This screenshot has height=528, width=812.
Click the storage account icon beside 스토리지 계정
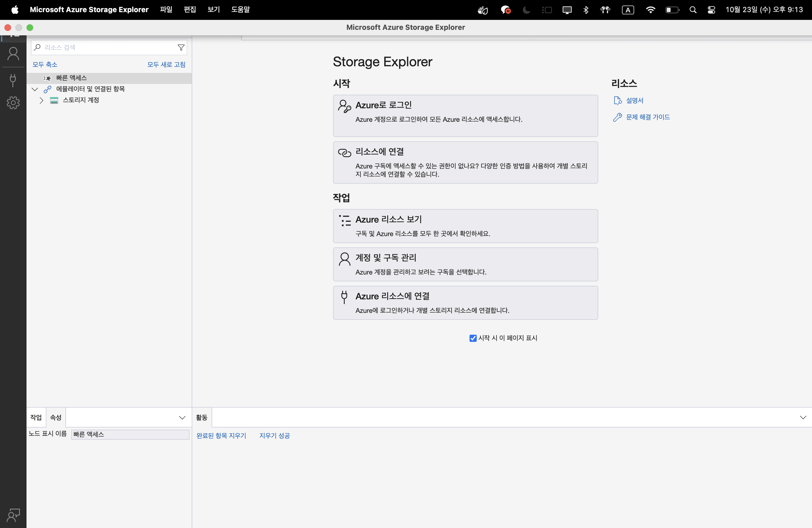(x=54, y=100)
